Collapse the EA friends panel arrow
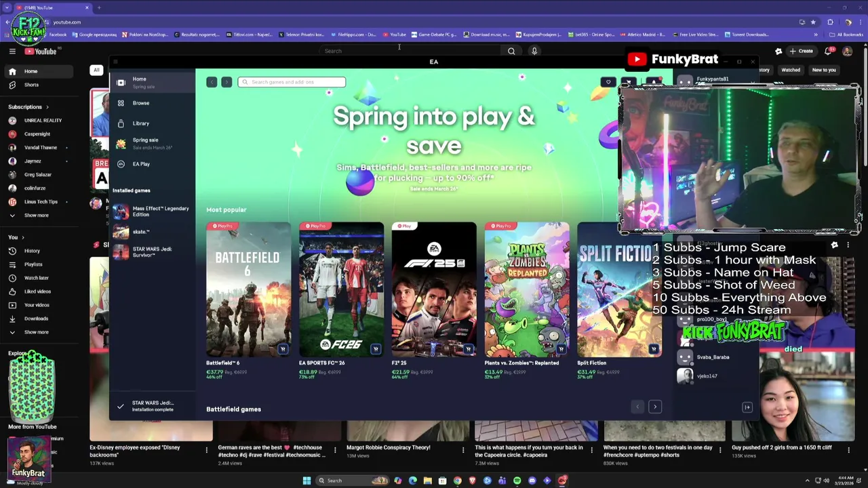Screen dimensions: 868x488 click(x=747, y=407)
